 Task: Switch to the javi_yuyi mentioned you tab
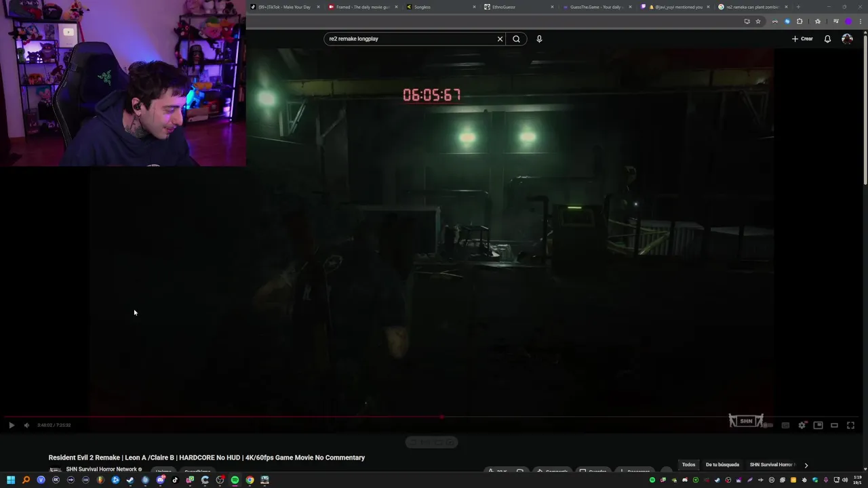click(675, 7)
